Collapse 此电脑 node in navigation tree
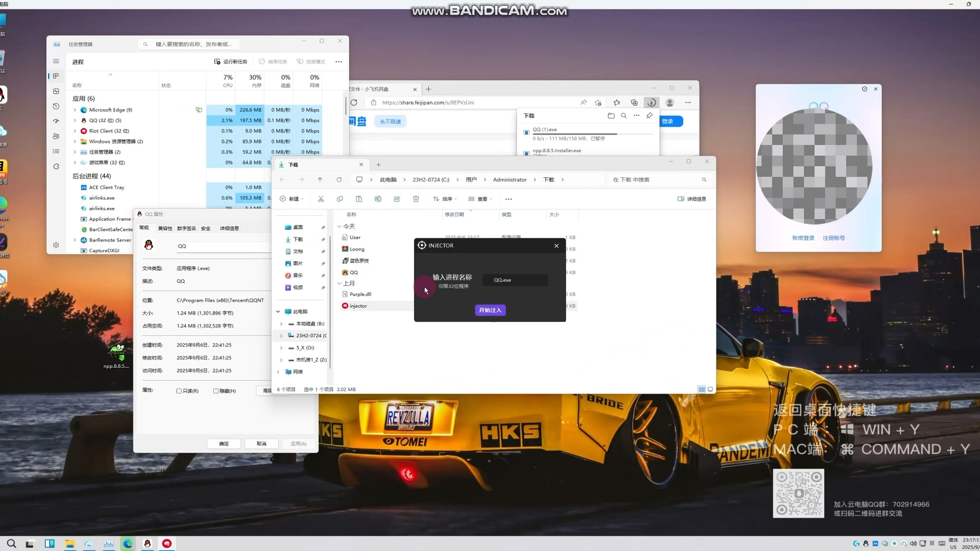The height and width of the screenshot is (551, 980). [278, 311]
